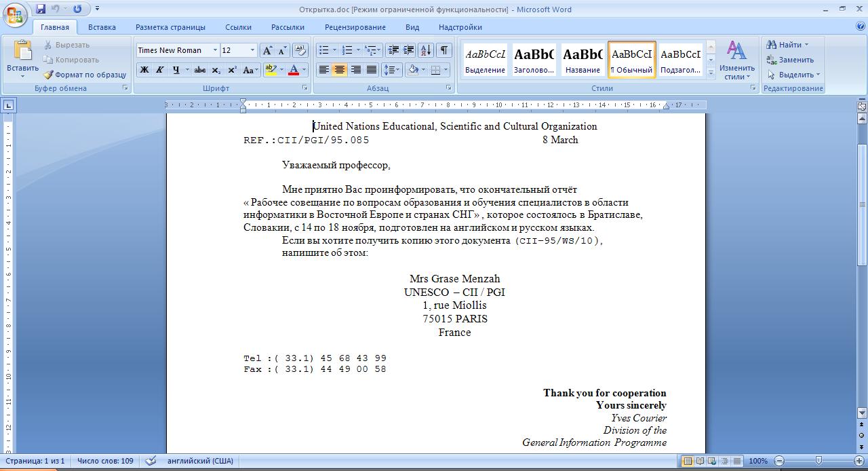
Task: Apply the Выделение style
Action: 485,60
